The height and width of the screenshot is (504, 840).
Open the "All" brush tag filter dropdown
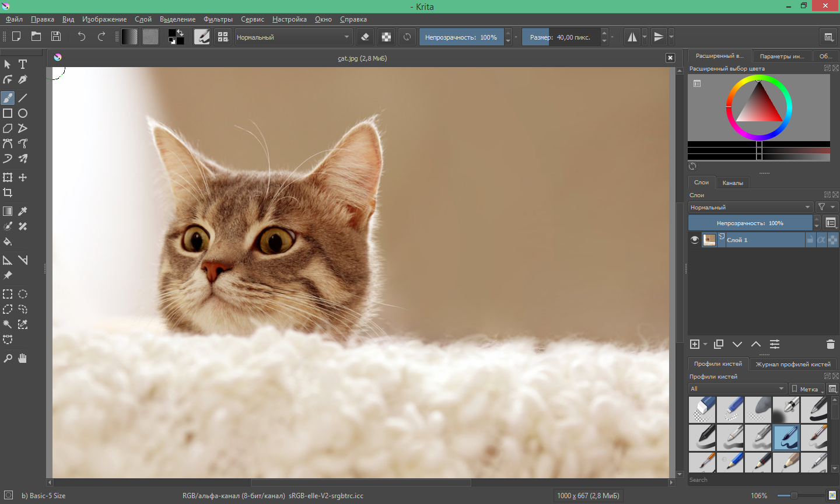(737, 388)
